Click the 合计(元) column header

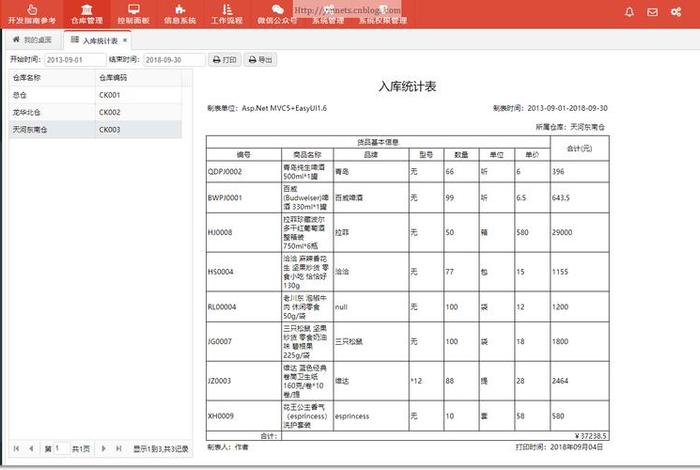[x=579, y=149]
